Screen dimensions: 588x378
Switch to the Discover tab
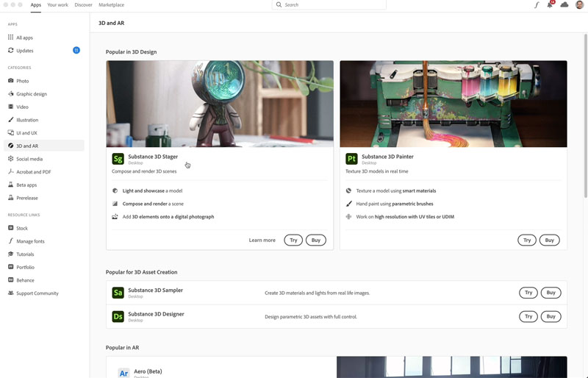pos(83,5)
